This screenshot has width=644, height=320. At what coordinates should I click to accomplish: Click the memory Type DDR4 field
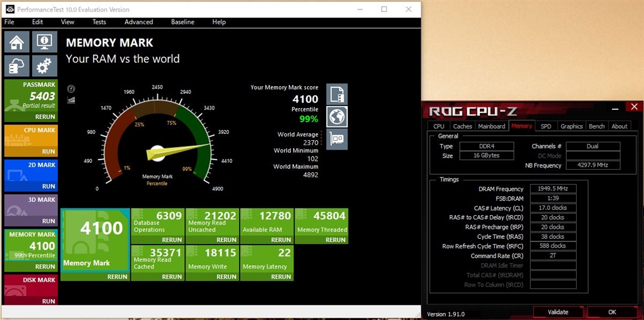[x=487, y=146]
